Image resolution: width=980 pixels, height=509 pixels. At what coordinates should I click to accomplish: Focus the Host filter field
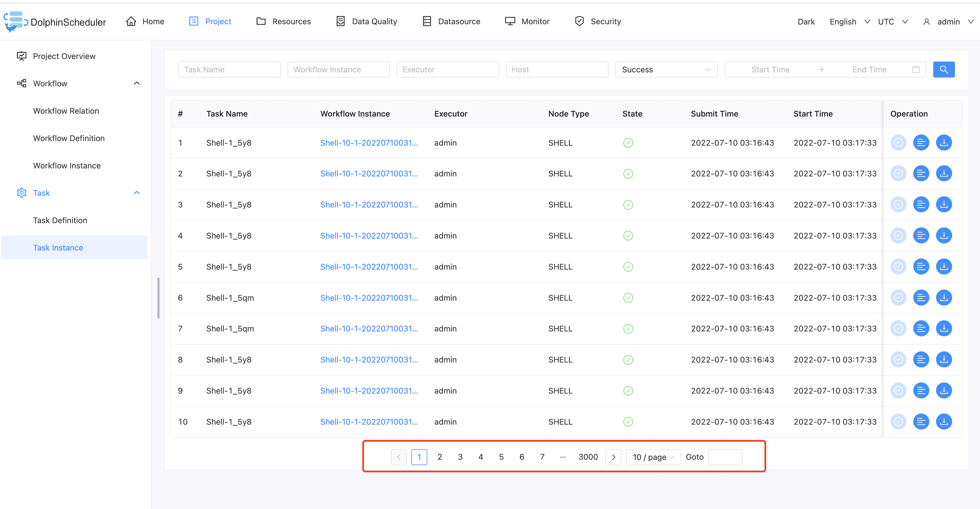557,70
